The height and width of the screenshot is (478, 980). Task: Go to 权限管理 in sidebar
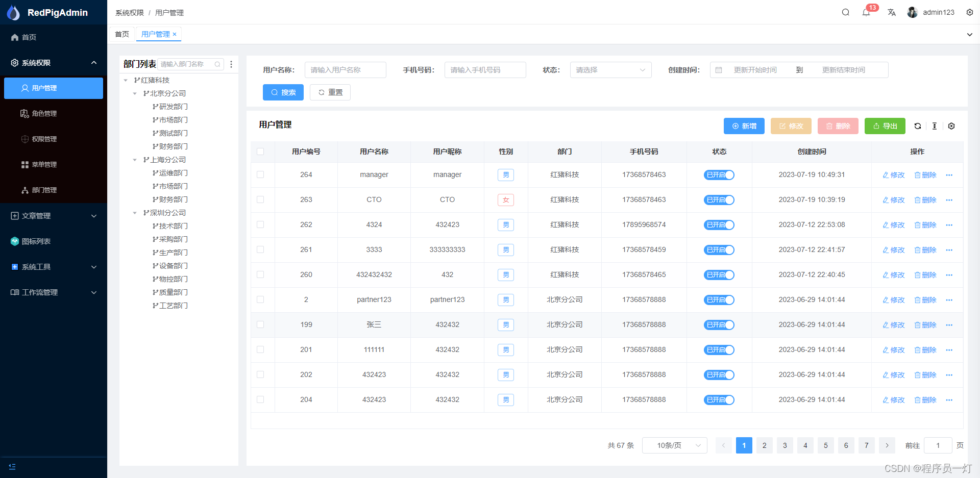(x=54, y=139)
